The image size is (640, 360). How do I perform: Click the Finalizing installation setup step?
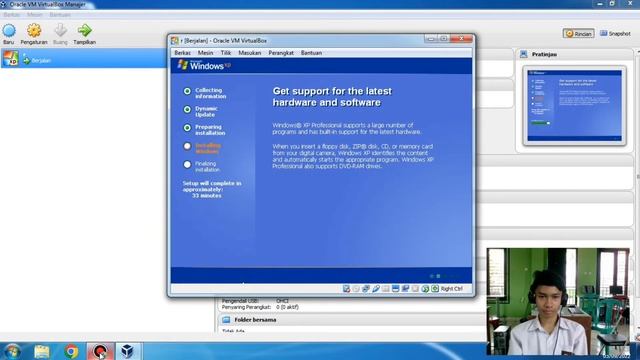pyautogui.click(x=207, y=167)
